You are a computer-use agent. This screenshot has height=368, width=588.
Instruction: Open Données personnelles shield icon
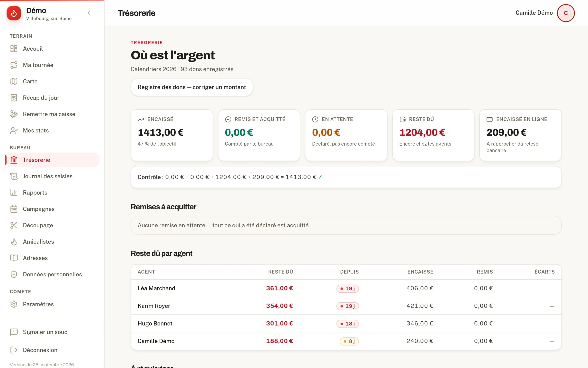14,274
